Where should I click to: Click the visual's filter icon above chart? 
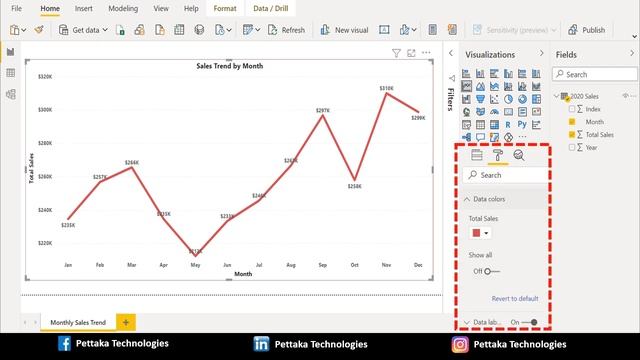(396, 53)
